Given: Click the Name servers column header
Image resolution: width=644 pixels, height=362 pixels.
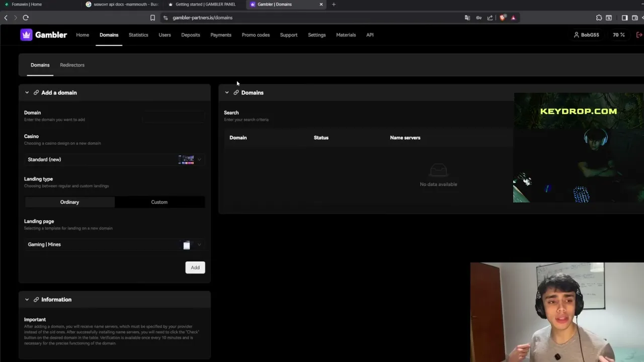Looking at the screenshot, I should (x=405, y=138).
